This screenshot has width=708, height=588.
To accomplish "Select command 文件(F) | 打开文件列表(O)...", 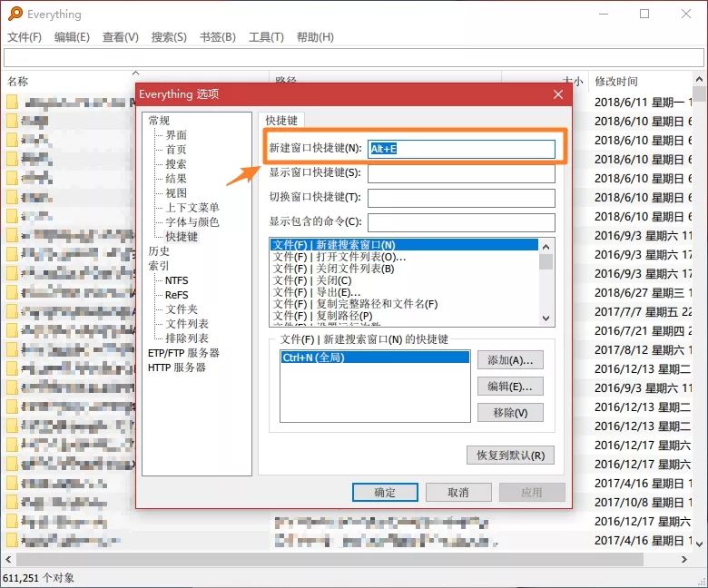I will (x=404, y=257).
